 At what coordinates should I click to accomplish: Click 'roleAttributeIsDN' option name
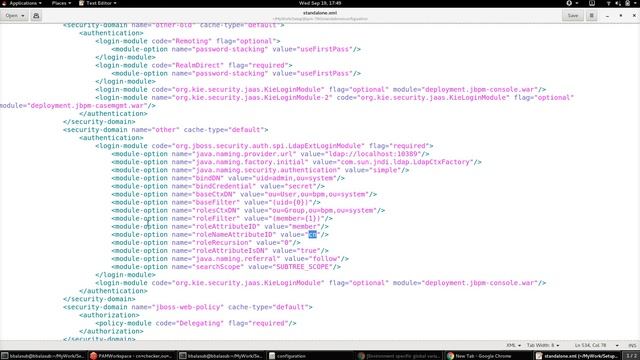pos(230,251)
